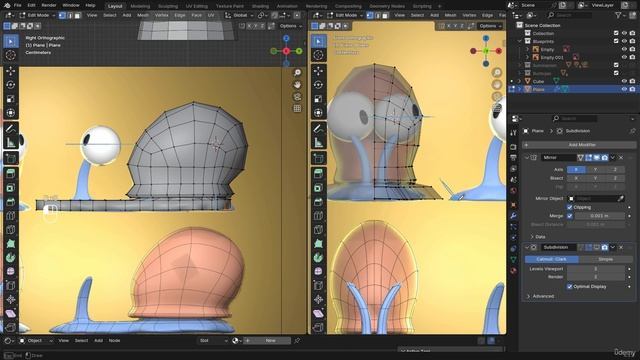The width and height of the screenshot is (640, 360).
Task: Select the Inset Faces tool in left viewport
Action: point(11,188)
